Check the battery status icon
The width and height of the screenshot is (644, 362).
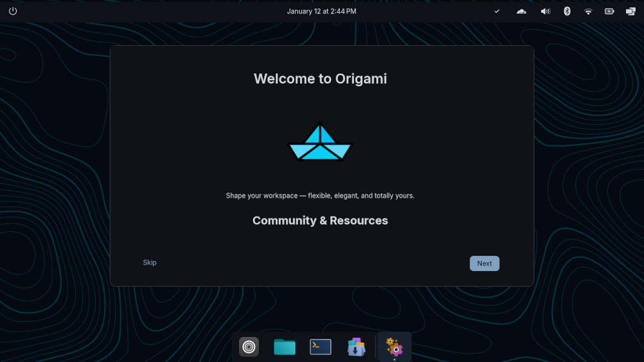[x=609, y=11]
